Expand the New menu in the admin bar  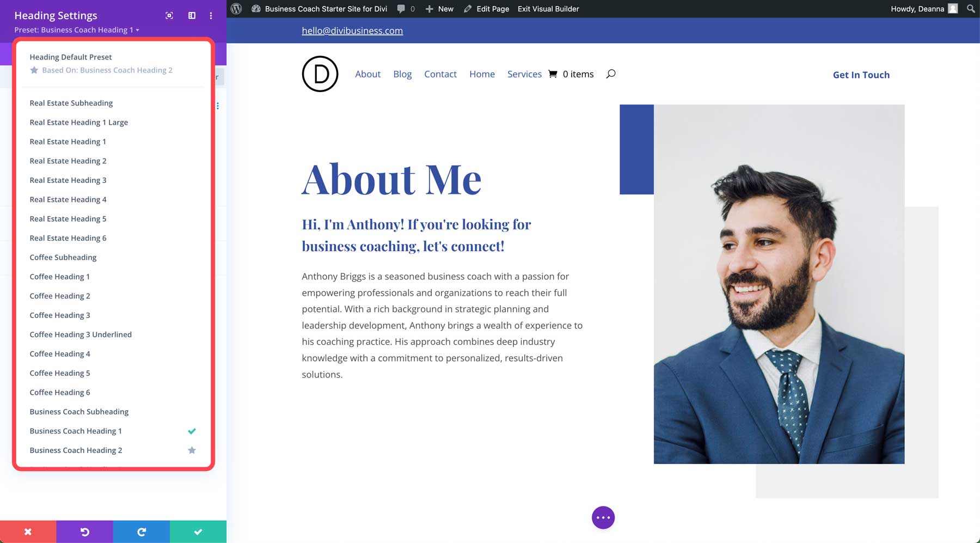439,9
